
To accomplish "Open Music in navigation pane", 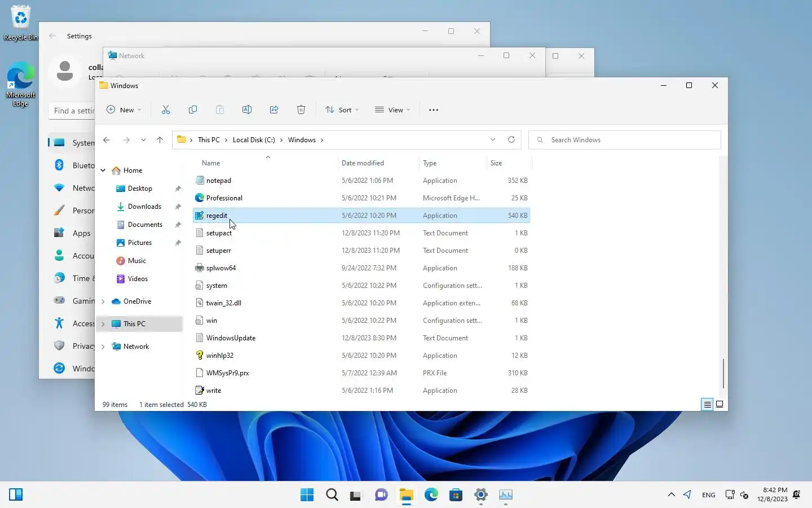I will pos(137,261).
